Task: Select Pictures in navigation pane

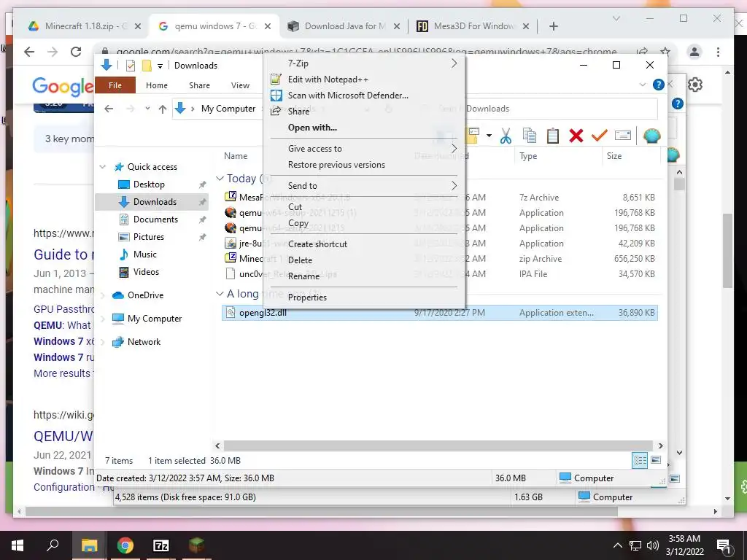Action: (x=149, y=237)
